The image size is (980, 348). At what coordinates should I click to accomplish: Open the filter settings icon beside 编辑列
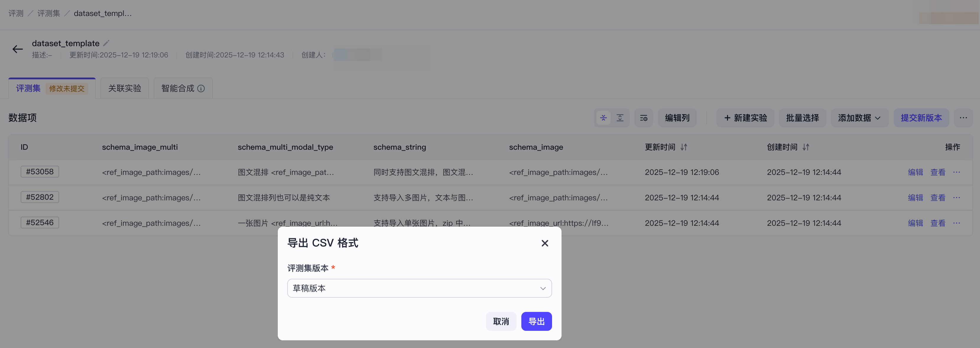click(x=644, y=118)
